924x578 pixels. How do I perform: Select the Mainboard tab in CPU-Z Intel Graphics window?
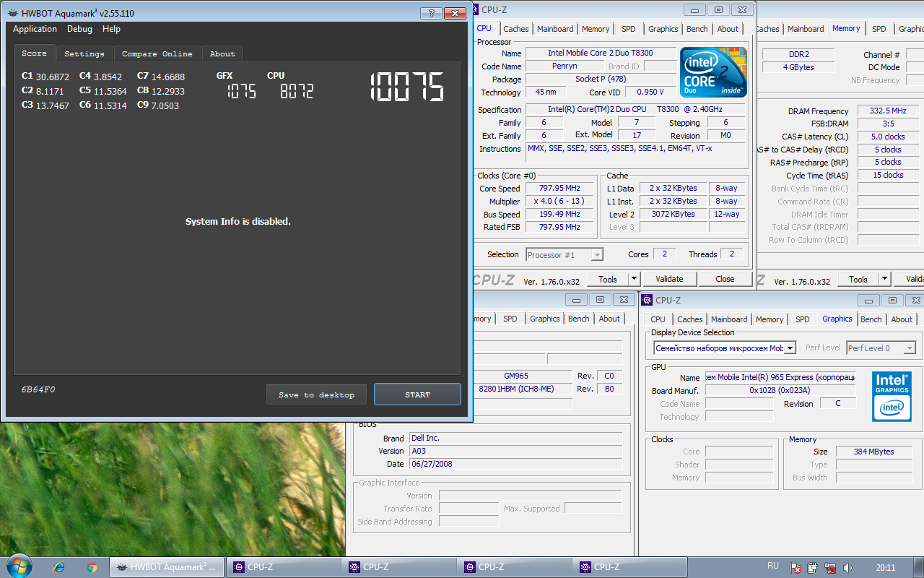tap(729, 319)
